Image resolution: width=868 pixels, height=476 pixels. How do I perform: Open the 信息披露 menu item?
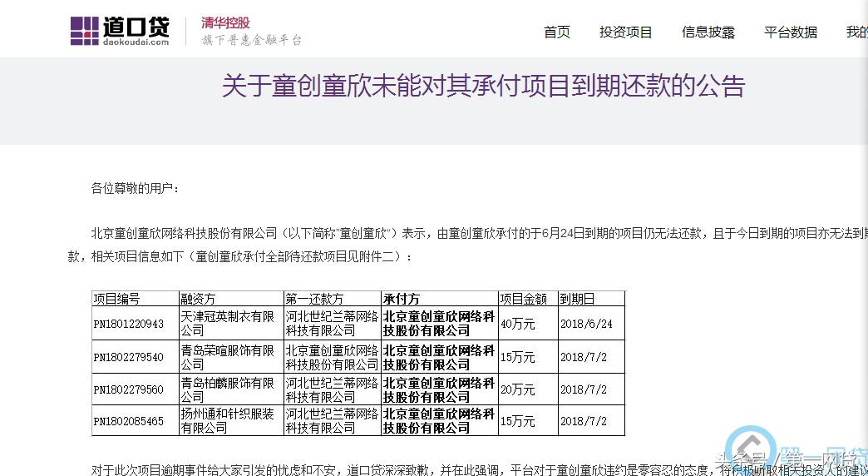[x=708, y=32]
